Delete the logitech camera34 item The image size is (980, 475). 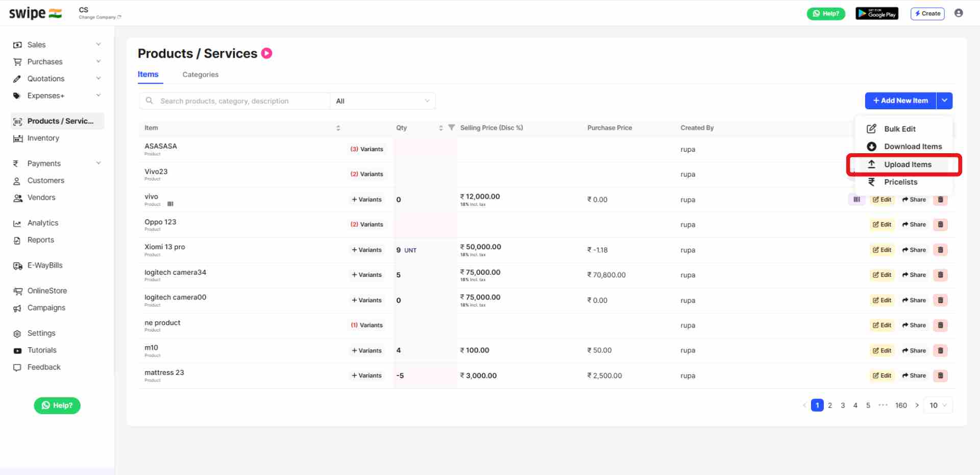click(940, 275)
